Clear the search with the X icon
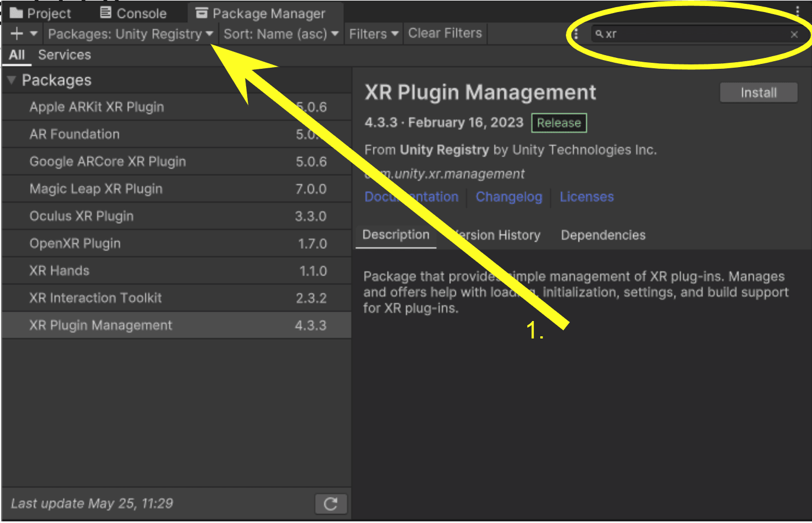Image resolution: width=812 pixels, height=523 pixels. tap(795, 34)
